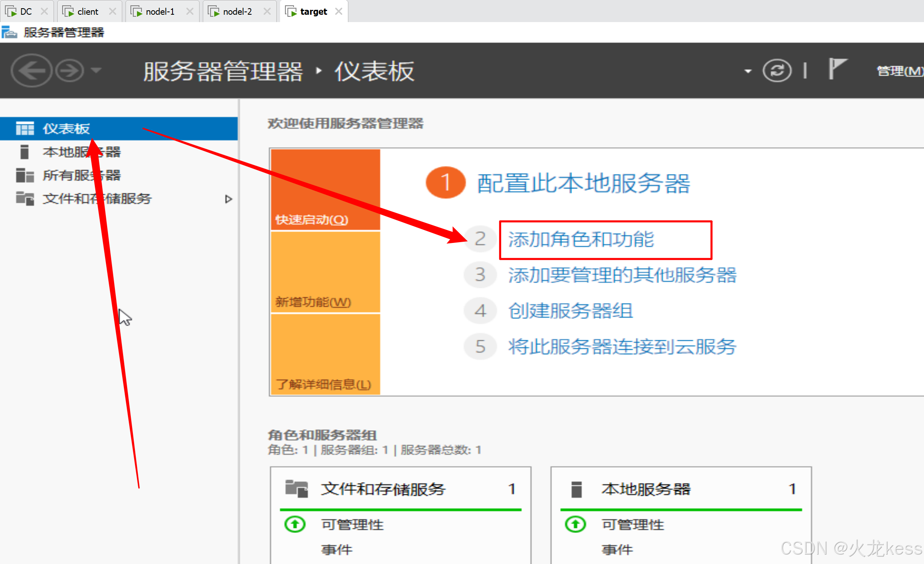Open the navigation history dropdown arrow
924x564 pixels.
click(x=96, y=70)
